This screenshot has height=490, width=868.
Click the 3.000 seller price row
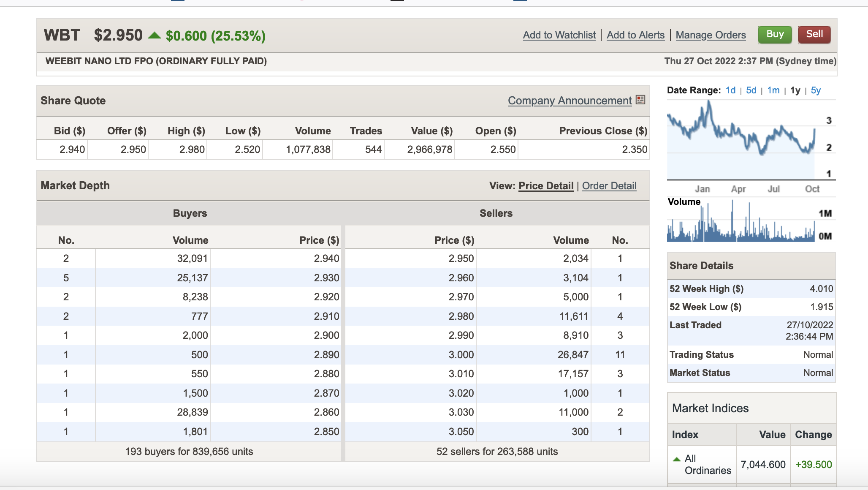point(461,355)
